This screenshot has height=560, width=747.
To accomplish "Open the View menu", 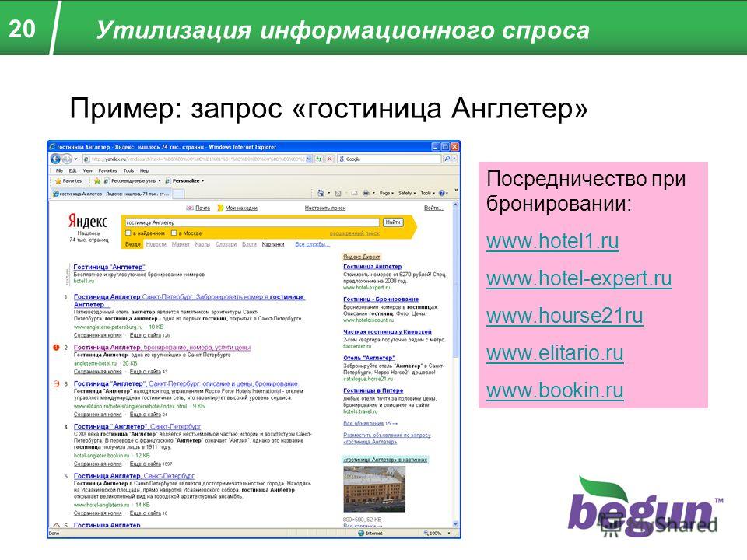I will coord(88,170).
